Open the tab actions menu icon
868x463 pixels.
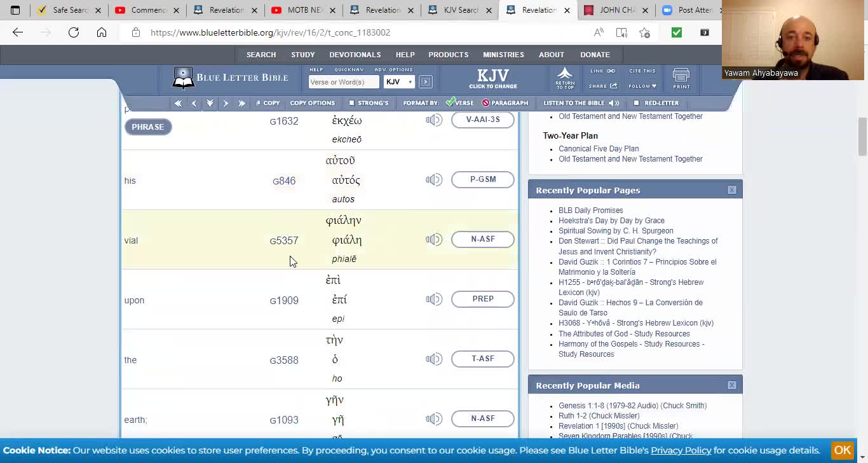15,10
